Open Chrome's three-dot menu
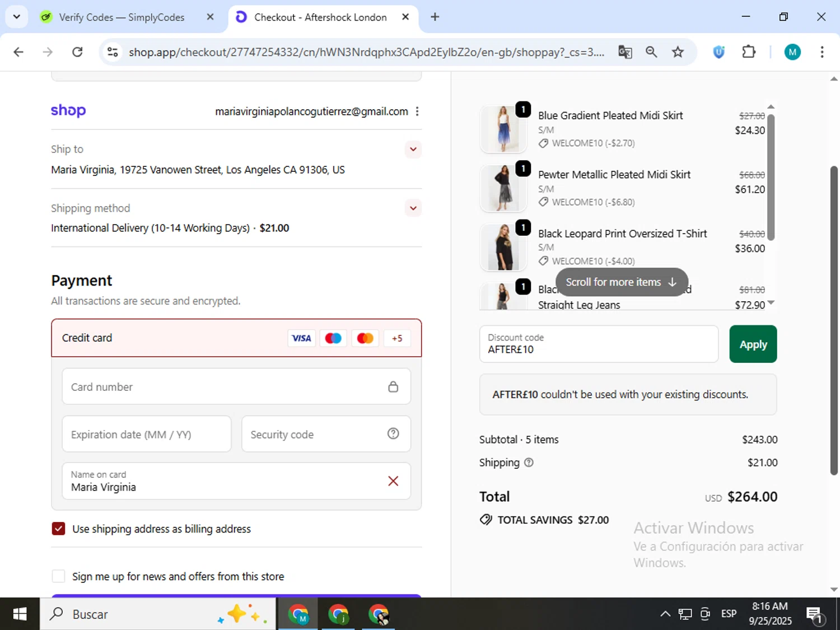This screenshot has height=630, width=840. tap(822, 52)
